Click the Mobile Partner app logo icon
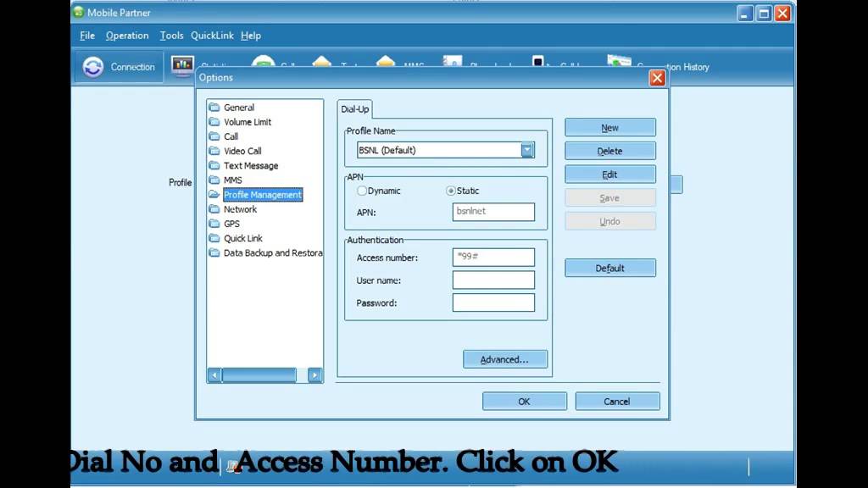 click(x=79, y=12)
